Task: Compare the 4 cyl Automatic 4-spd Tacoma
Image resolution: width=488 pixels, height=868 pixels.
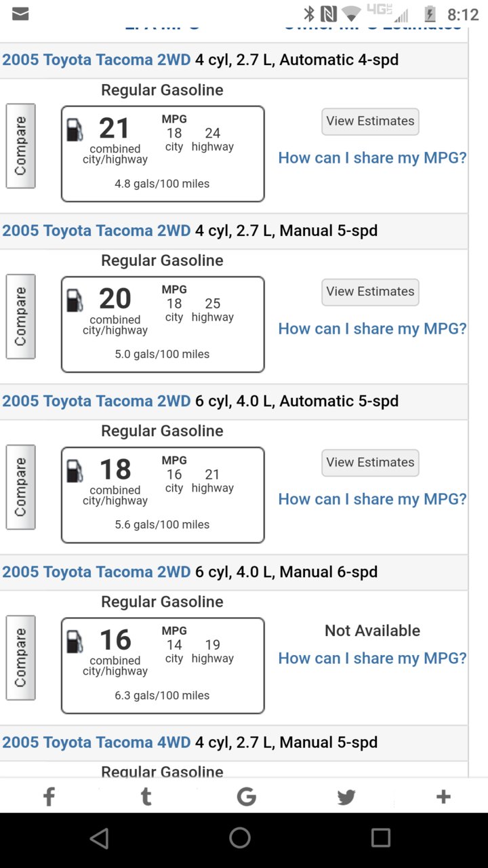Action: pyautogui.click(x=20, y=146)
